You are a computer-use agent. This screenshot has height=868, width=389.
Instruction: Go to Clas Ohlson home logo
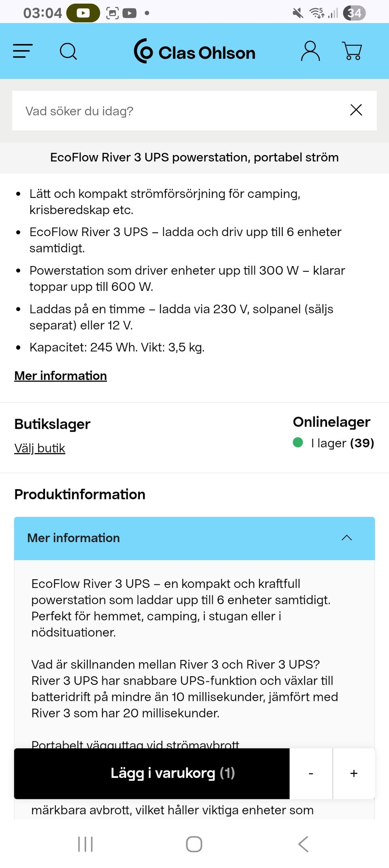tap(195, 52)
